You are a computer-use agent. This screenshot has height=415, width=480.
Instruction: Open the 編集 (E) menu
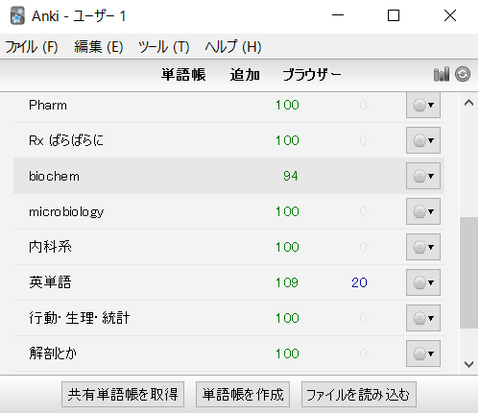point(98,47)
